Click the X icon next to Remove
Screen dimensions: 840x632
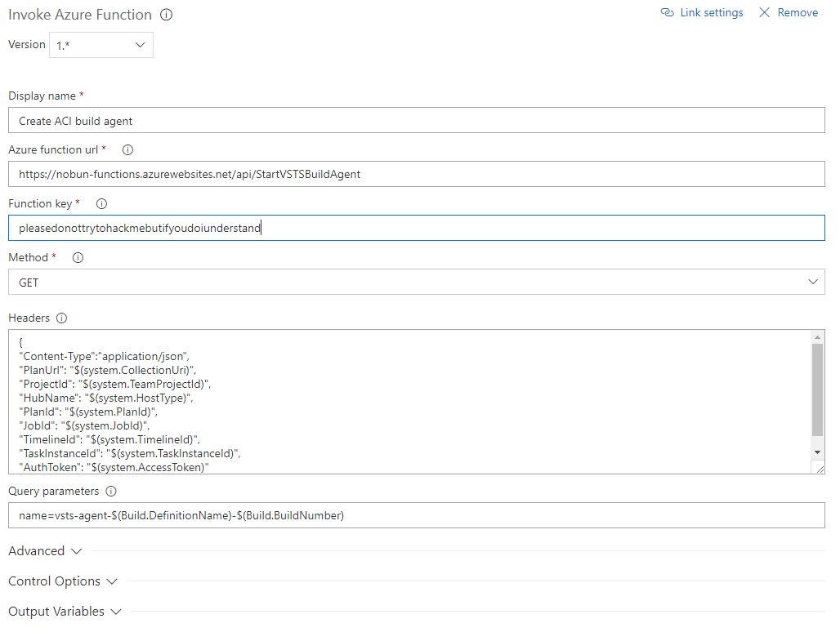[764, 12]
